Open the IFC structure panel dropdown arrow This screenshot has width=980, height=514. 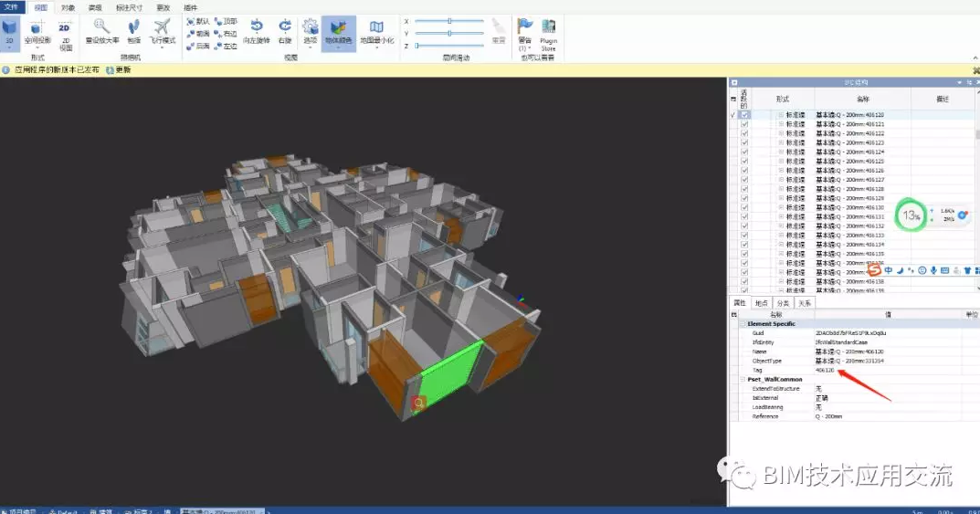click(x=959, y=82)
